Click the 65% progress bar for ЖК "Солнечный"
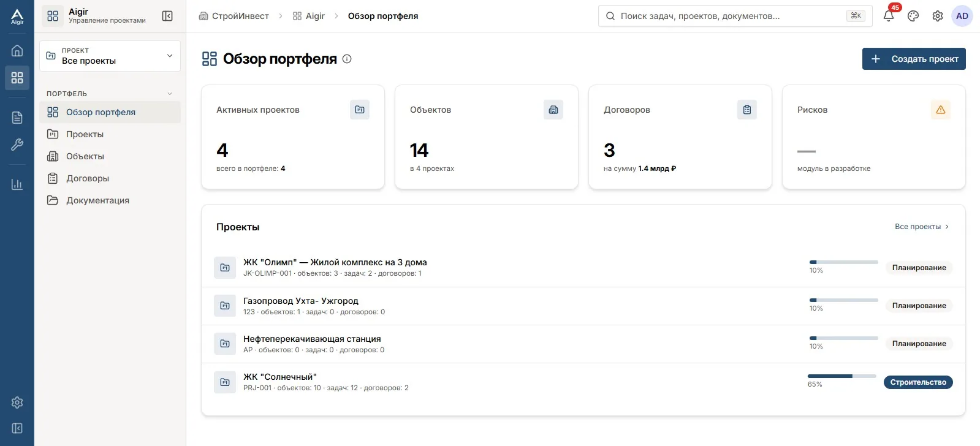This screenshot has width=980, height=446. click(842, 376)
